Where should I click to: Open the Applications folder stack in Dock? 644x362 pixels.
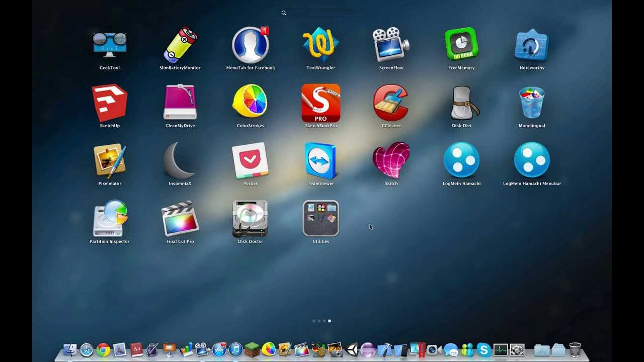(x=542, y=349)
